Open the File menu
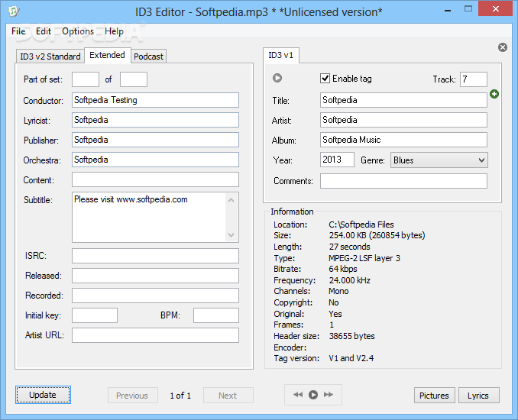Viewport: 518px width, 420px height. pyautogui.click(x=18, y=31)
